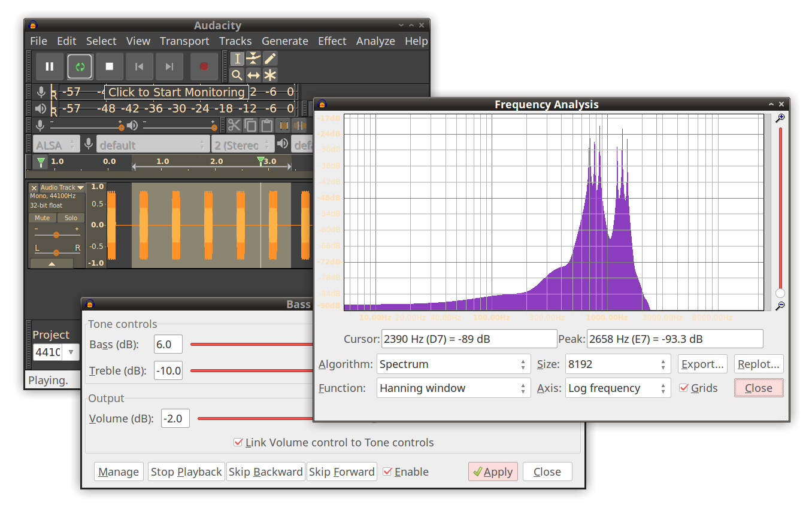
Task: Select the Time Shift tool
Action: [253, 75]
